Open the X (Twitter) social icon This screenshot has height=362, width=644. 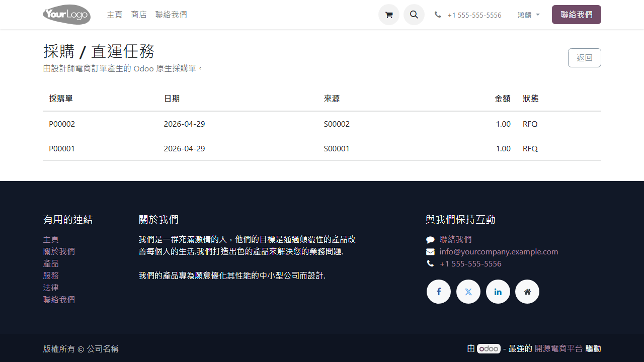tap(468, 292)
